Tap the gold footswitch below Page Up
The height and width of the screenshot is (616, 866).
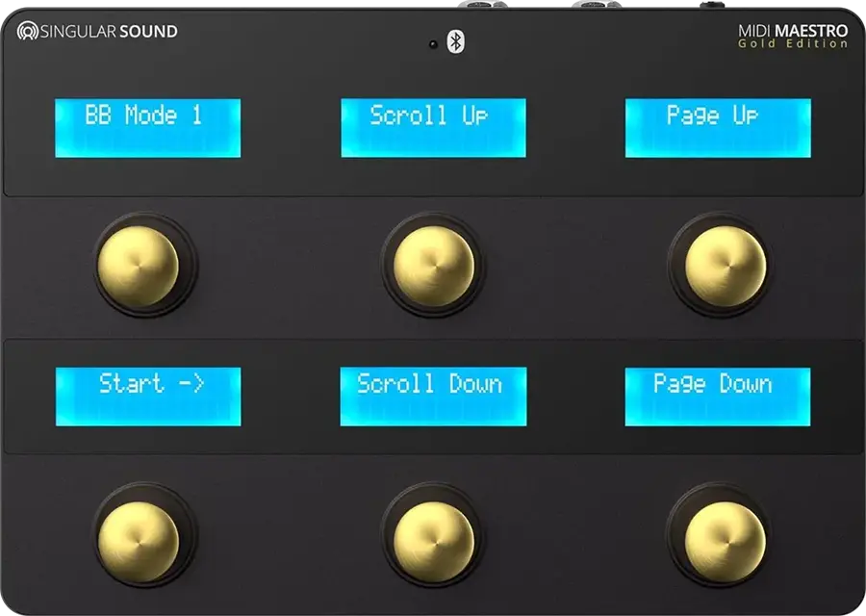726,267
